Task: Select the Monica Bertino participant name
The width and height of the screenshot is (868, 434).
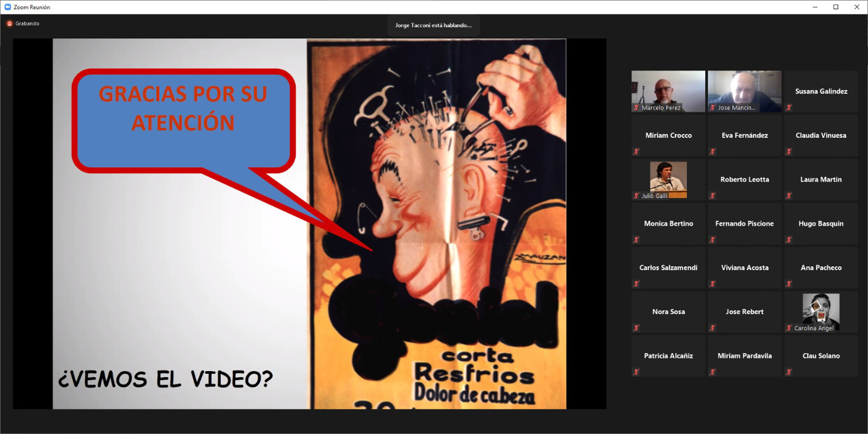Action: point(668,224)
